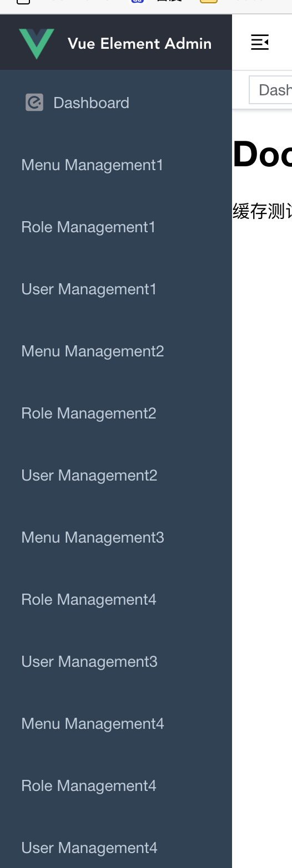Select User Management3 entry
The height and width of the screenshot is (868, 292).
point(116,661)
